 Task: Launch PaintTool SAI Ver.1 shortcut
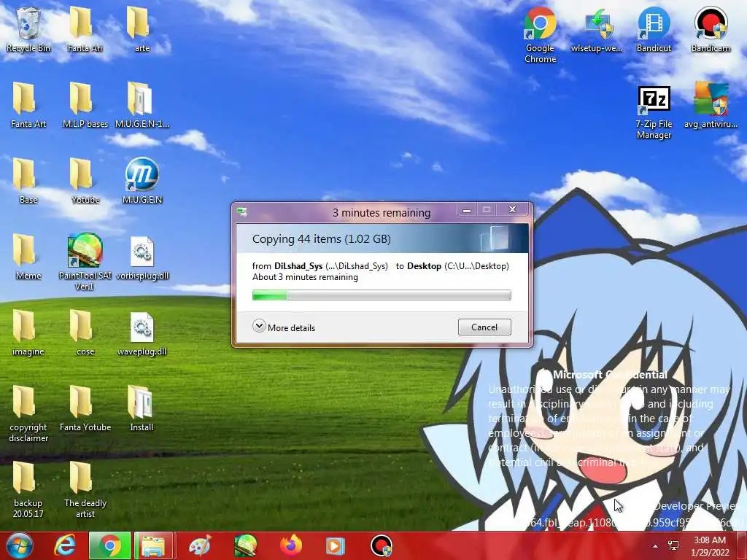(85, 262)
